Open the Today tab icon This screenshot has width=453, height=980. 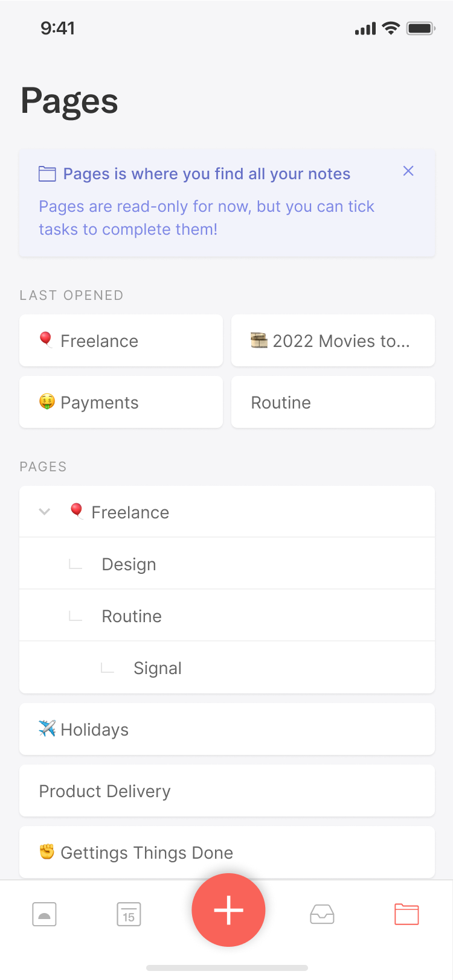pos(44,914)
